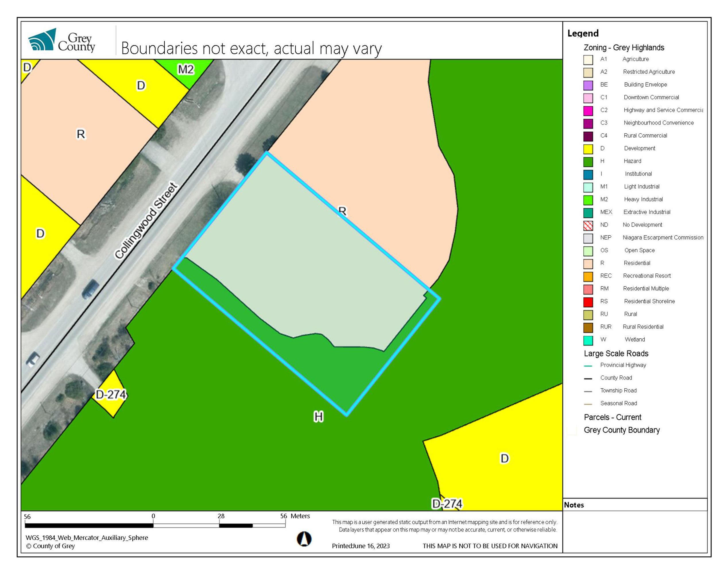Click the Development yellow legend swatch
The height and width of the screenshot is (574, 728).
click(588, 149)
